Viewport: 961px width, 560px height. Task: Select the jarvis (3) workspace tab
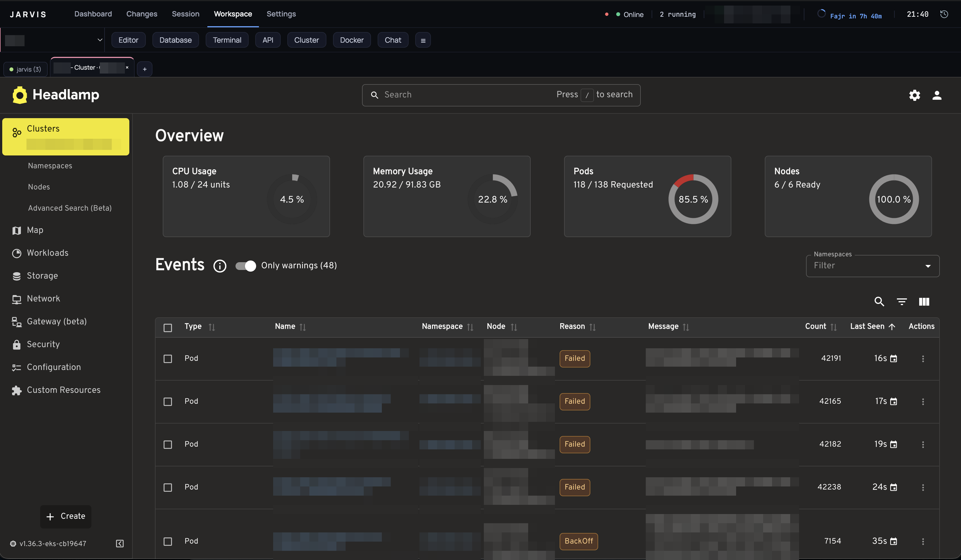click(x=26, y=69)
